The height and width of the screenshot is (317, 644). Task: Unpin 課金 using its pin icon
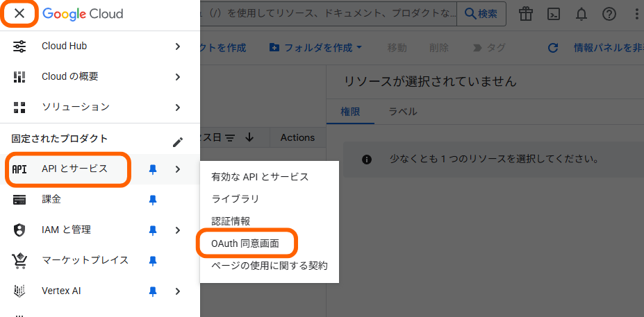pos(153,200)
